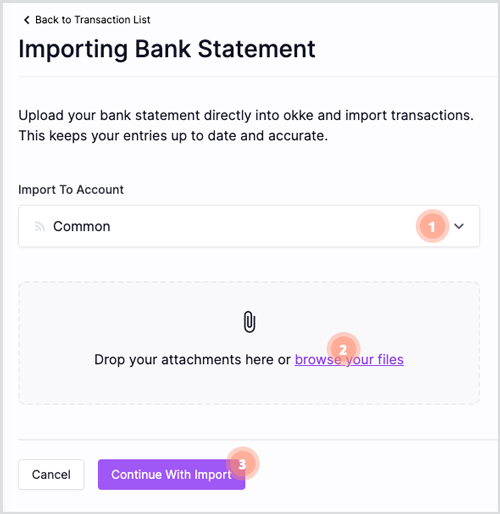Click the feed icon beside Common
The height and width of the screenshot is (514, 500).
(40, 227)
